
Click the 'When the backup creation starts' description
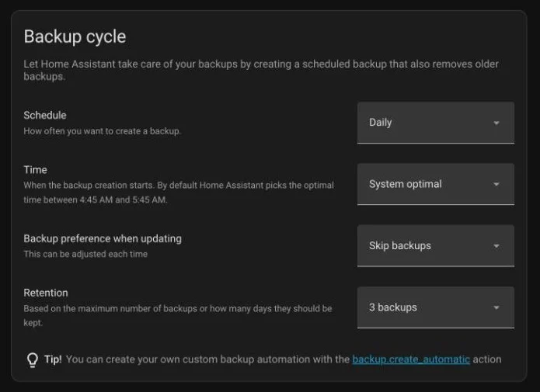coord(179,193)
